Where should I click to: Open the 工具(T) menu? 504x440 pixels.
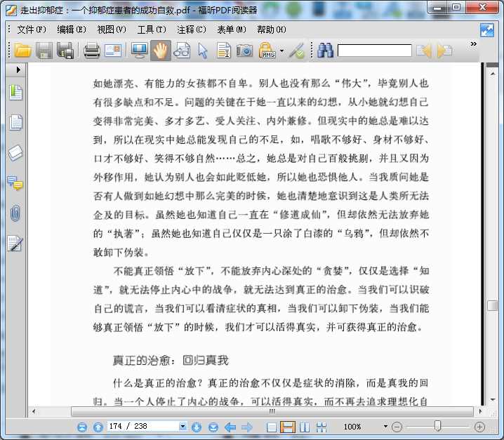tap(152, 29)
